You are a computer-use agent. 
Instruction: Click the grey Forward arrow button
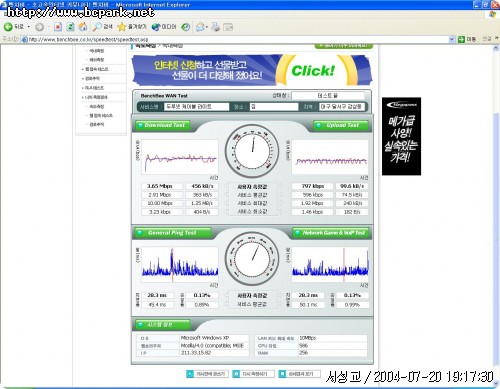tap(39, 27)
